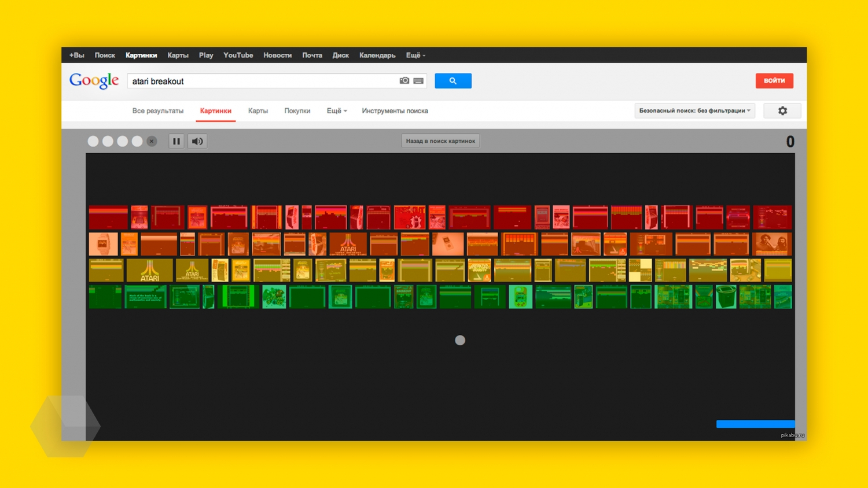Click first red brick thumbnail
The width and height of the screenshot is (868, 488).
click(x=108, y=217)
